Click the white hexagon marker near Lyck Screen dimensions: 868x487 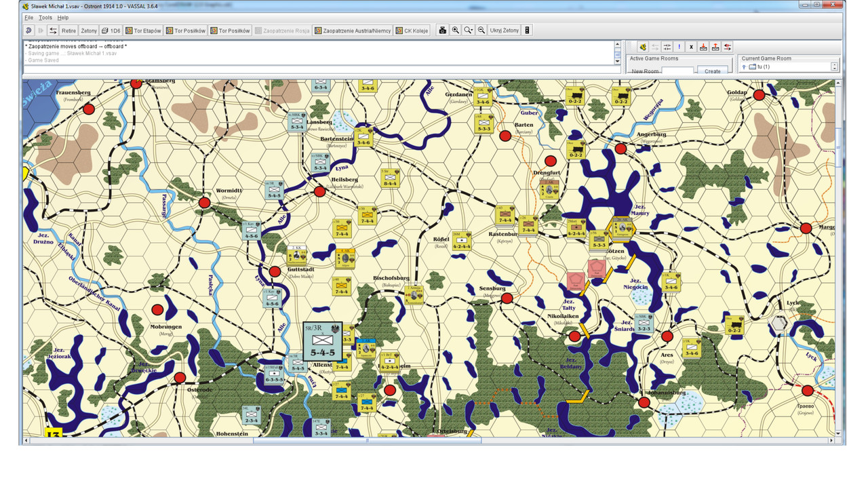pyautogui.click(x=779, y=323)
